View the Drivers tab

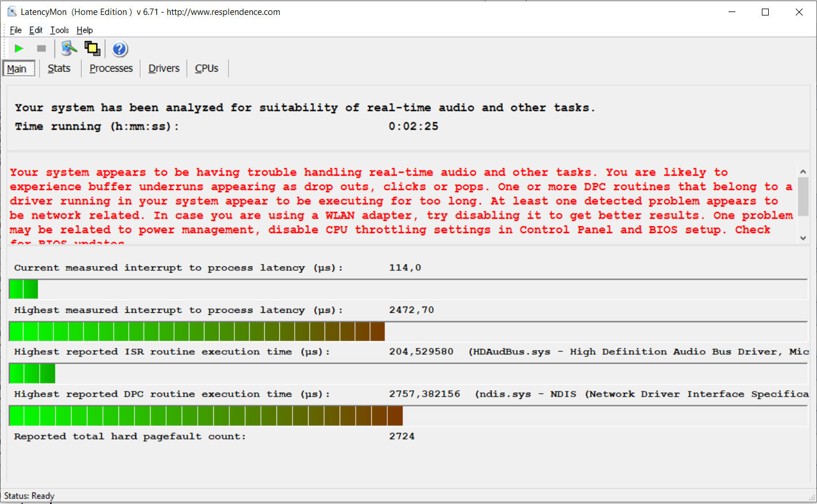[x=164, y=68]
